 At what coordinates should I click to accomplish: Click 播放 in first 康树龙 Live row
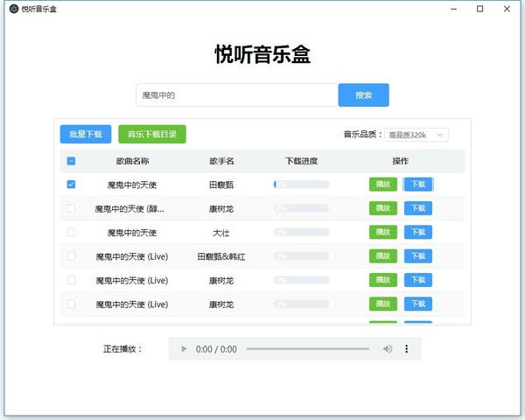[383, 280]
